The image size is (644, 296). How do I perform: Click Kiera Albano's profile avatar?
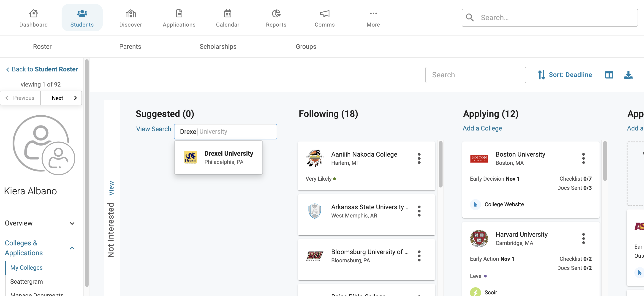click(x=43, y=145)
